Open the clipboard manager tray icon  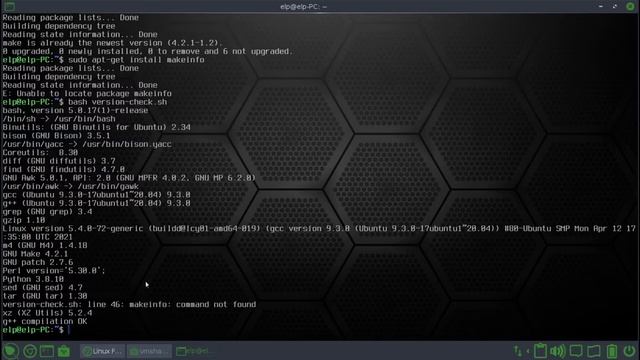(x=540, y=351)
